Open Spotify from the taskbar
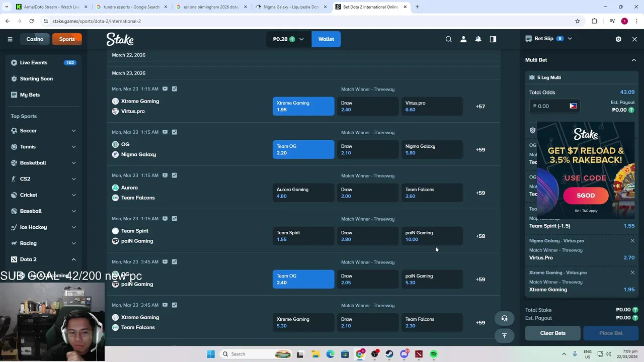644x362 pixels. pos(434,354)
